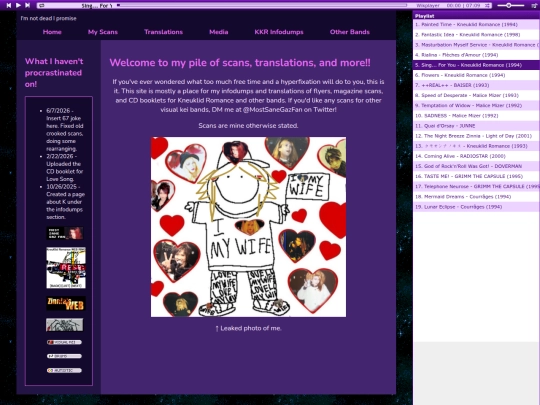Play Temptation of Widow track
Screen dimensions: 540x405
476,105
